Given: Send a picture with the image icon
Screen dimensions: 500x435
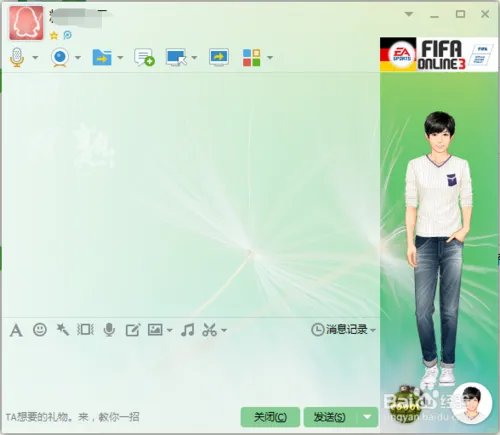Looking at the screenshot, I should click(x=155, y=330).
